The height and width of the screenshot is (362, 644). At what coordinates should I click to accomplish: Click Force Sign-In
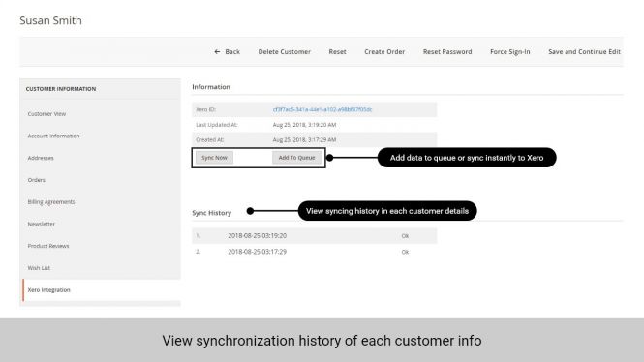(x=510, y=51)
